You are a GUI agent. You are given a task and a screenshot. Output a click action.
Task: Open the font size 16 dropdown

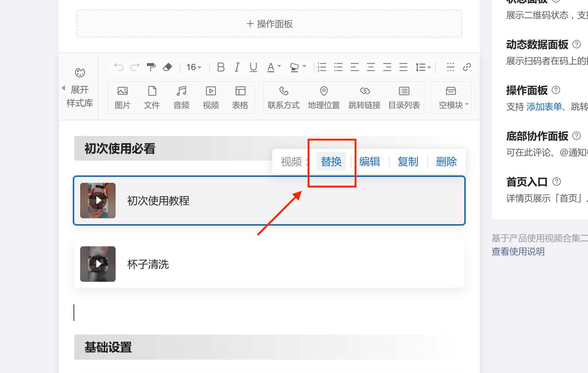[x=194, y=67]
